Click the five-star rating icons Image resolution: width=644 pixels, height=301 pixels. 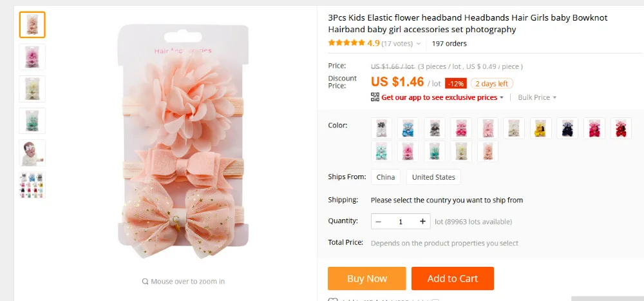click(346, 43)
